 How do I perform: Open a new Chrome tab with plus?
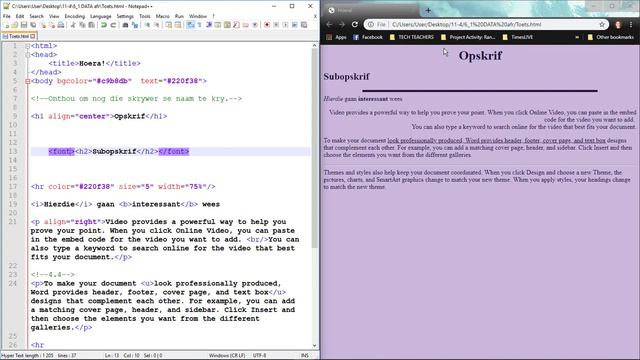tap(428, 10)
